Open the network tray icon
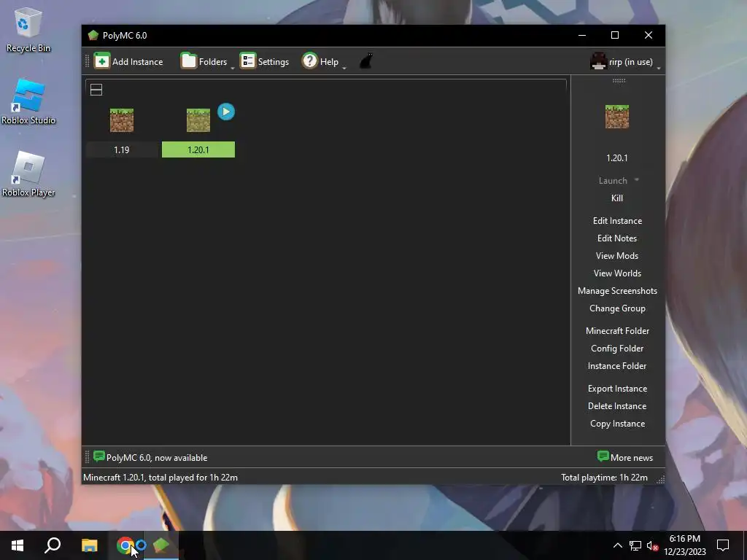This screenshot has width=747, height=560. point(635,545)
